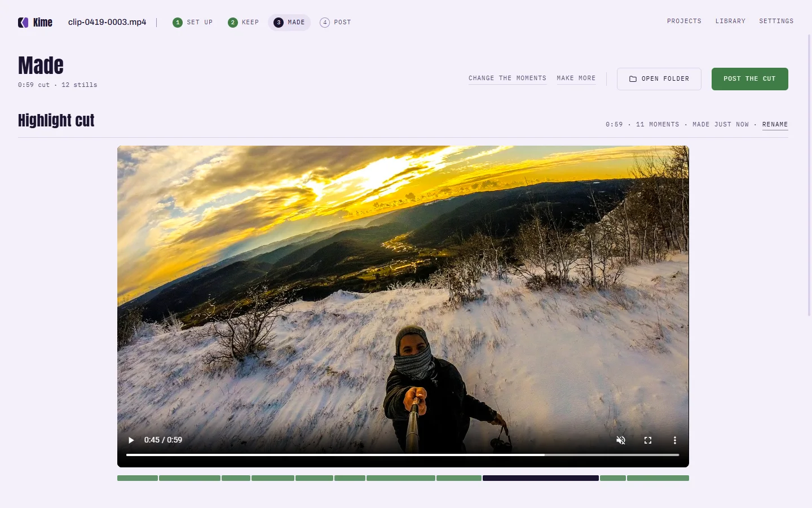Go to Keep step
The image size is (812, 508).
(x=244, y=23)
